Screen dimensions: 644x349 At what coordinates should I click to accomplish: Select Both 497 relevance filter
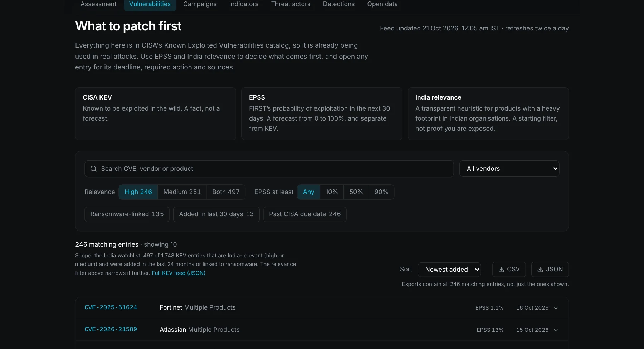pos(226,192)
